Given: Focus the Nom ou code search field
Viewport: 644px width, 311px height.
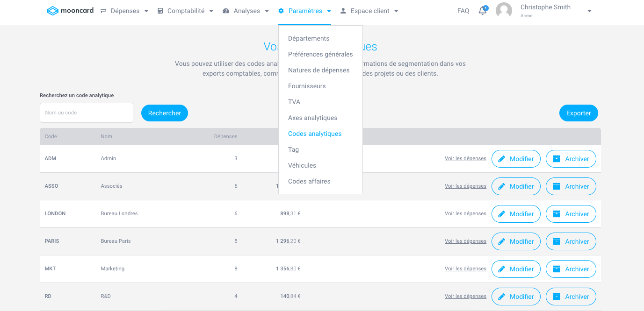Looking at the screenshot, I should point(87,113).
